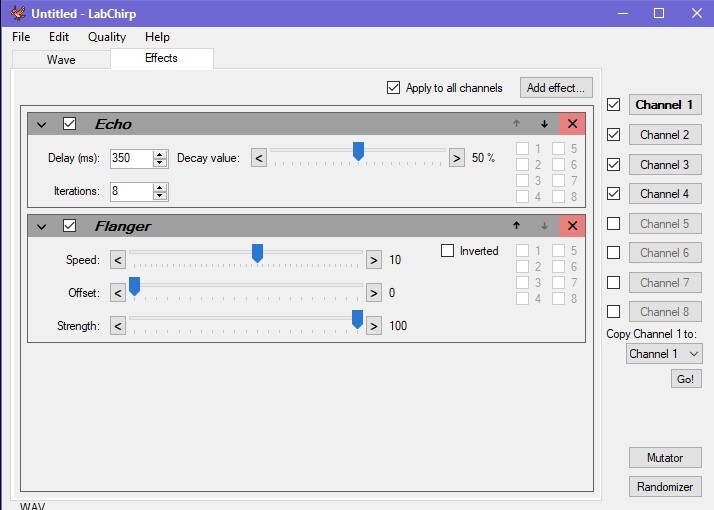Uncheck the Channel 3 enable checkbox
714x510 pixels.
click(x=613, y=164)
